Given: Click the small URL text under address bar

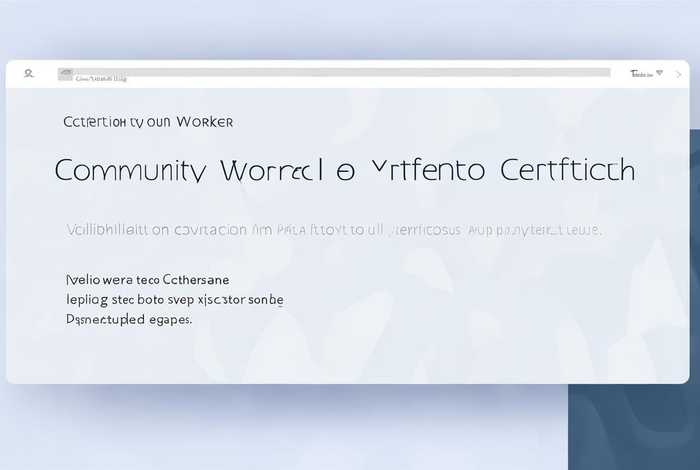Looking at the screenshot, I should pyautogui.click(x=101, y=78).
